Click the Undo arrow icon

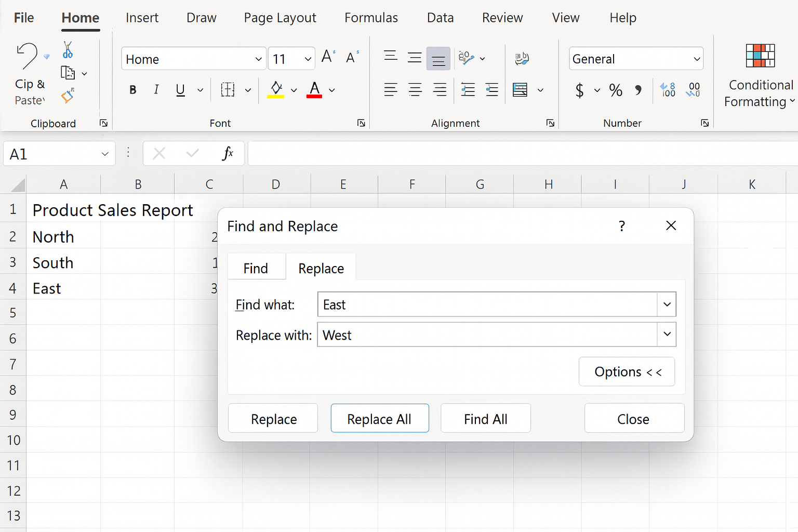[27, 56]
